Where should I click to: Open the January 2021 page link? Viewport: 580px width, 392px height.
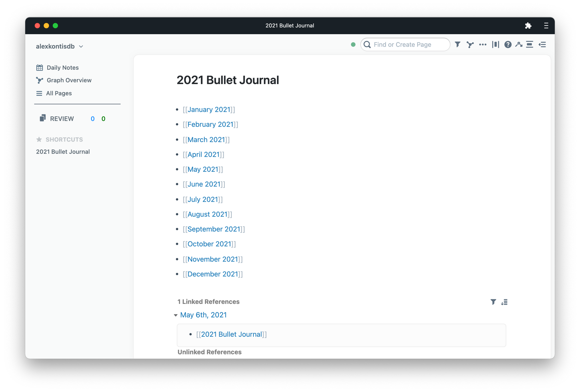(209, 110)
